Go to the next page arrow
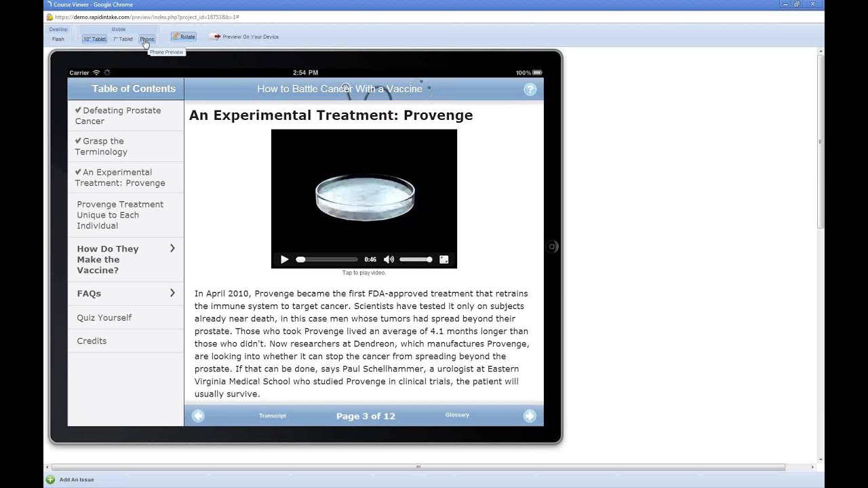The height and width of the screenshot is (488, 868). (530, 416)
